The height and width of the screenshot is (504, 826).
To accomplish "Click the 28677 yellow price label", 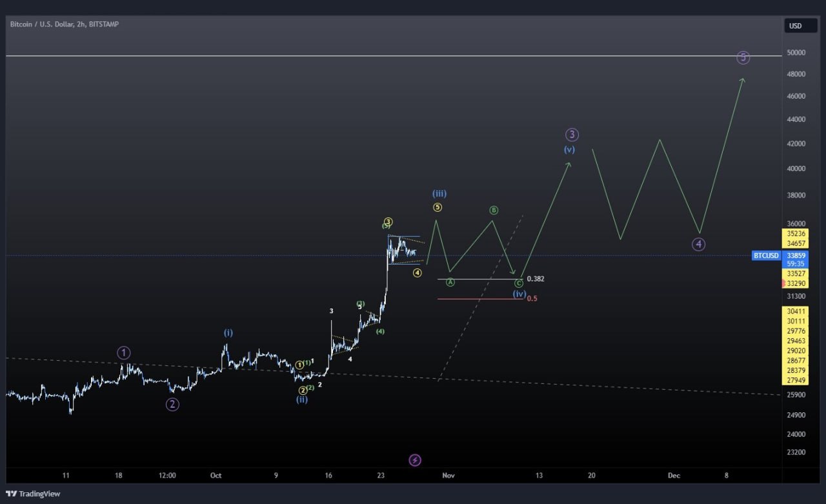I will pyautogui.click(x=796, y=361).
